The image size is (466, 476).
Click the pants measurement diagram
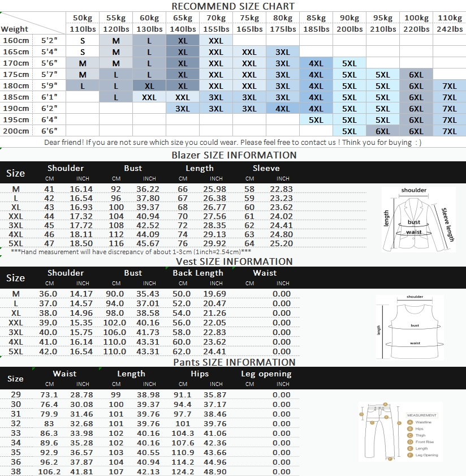[400, 432]
